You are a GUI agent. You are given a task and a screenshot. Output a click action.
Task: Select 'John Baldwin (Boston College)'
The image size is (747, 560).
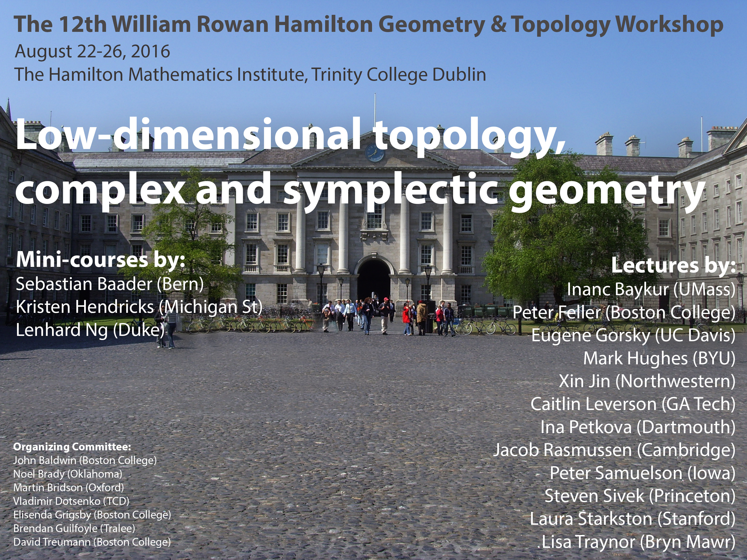click(x=85, y=460)
